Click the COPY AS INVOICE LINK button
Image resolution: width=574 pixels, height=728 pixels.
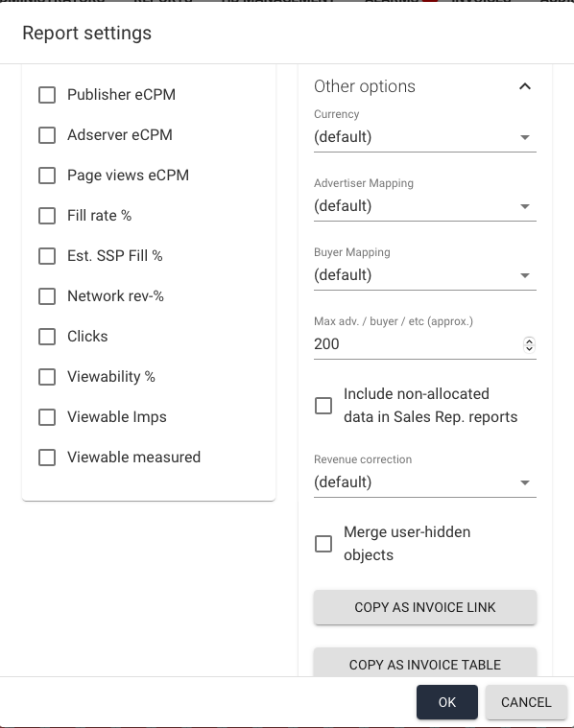point(425,607)
